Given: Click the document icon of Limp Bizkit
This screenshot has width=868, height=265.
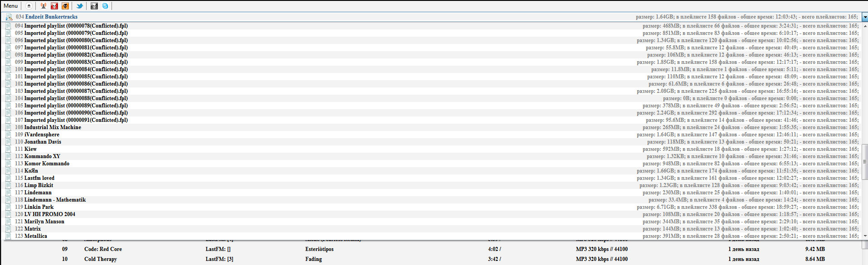Looking at the screenshot, I should pyautogui.click(x=8, y=185).
